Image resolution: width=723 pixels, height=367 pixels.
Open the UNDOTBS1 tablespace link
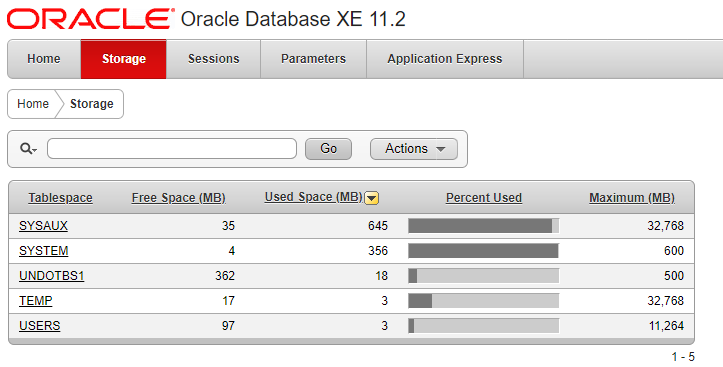(x=52, y=276)
